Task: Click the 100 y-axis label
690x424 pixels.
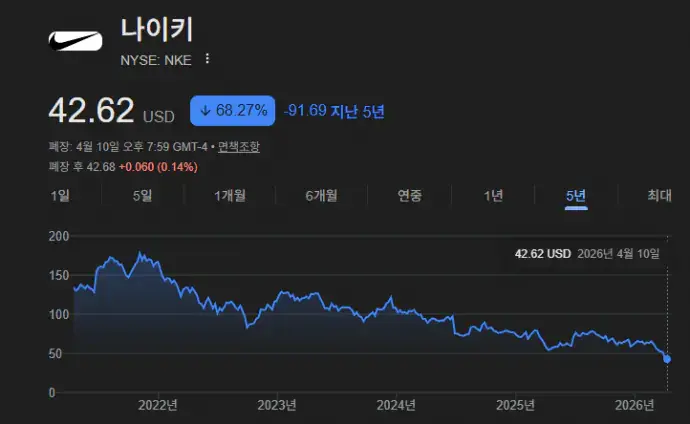Action: [x=59, y=314]
